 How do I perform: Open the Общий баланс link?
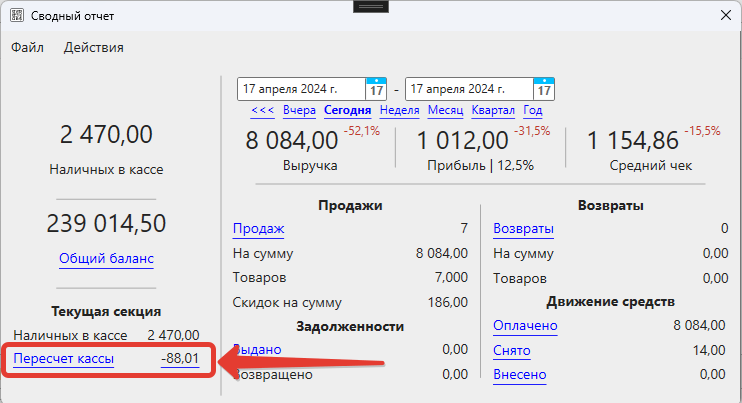(106, 258)
